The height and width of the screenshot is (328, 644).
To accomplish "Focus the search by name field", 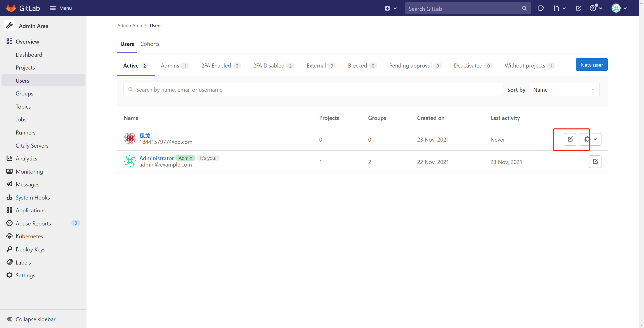I will coord(313,90).
